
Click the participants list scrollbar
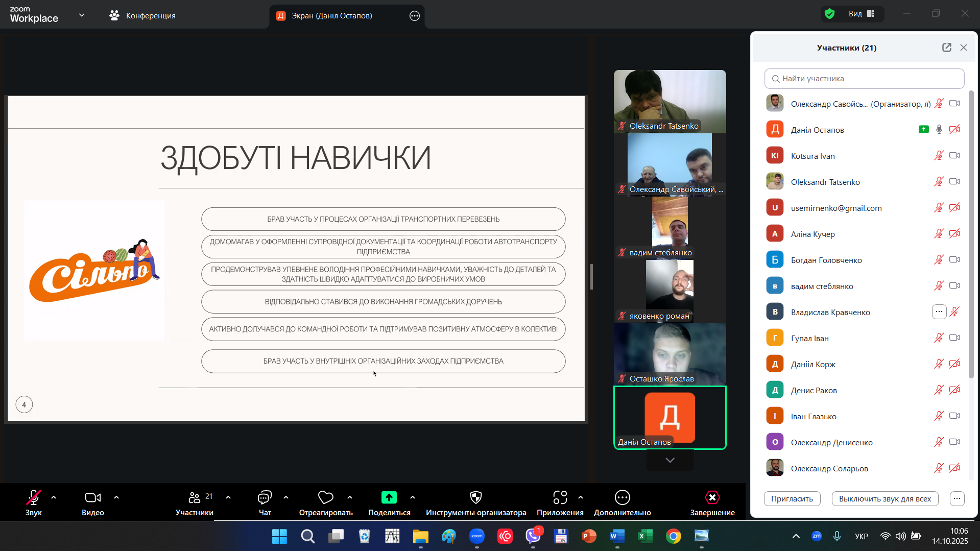[x=971, y=235]
